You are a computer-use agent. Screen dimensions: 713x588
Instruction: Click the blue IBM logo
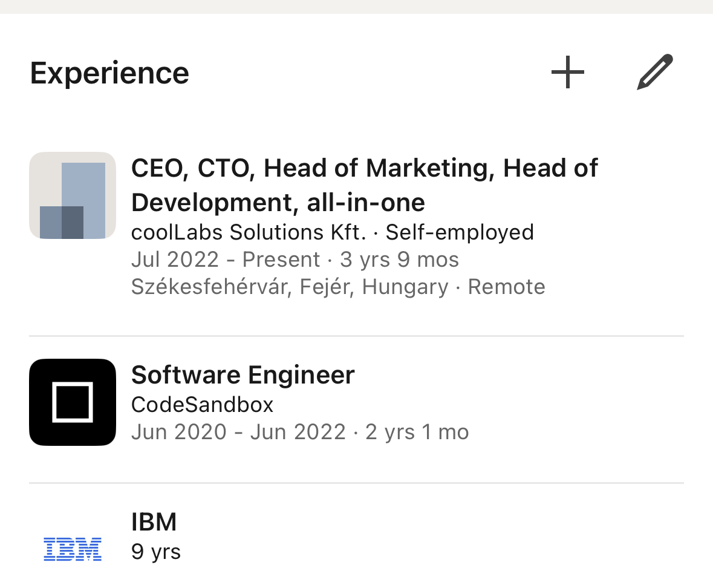pos(73,549)
